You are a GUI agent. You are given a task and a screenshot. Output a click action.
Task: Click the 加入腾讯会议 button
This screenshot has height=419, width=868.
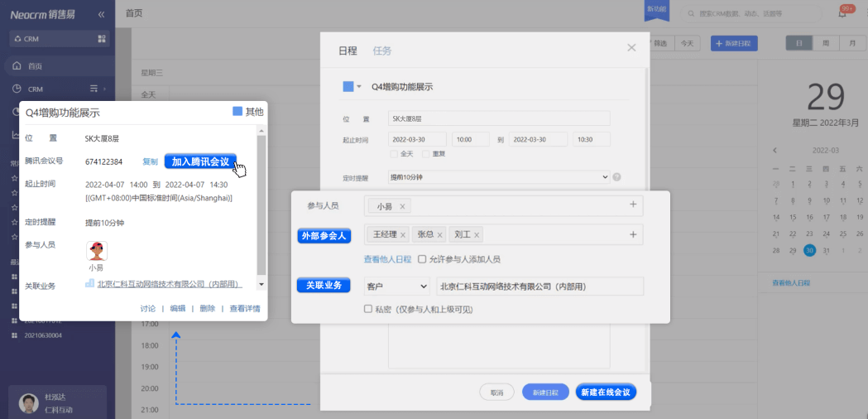coord(200,161)
